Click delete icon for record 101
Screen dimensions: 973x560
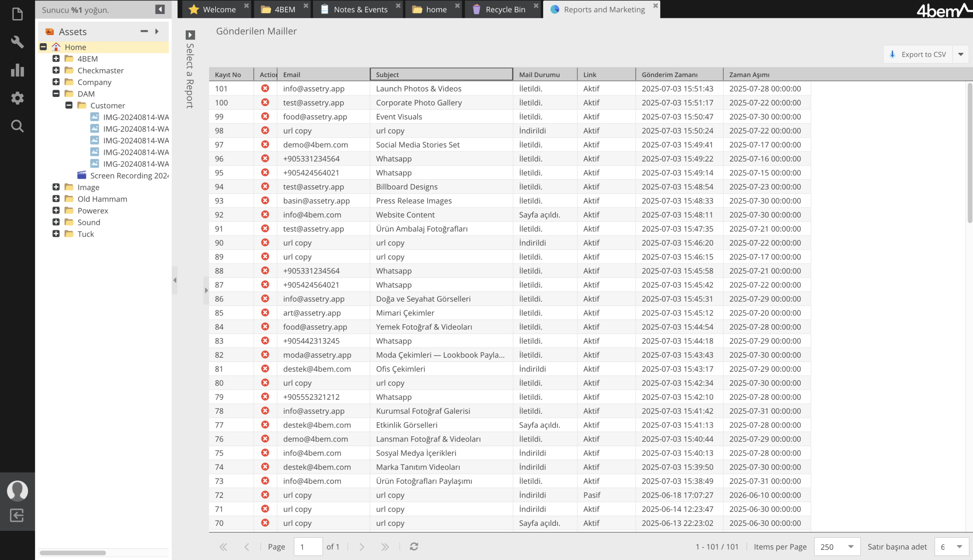[265, 88]
